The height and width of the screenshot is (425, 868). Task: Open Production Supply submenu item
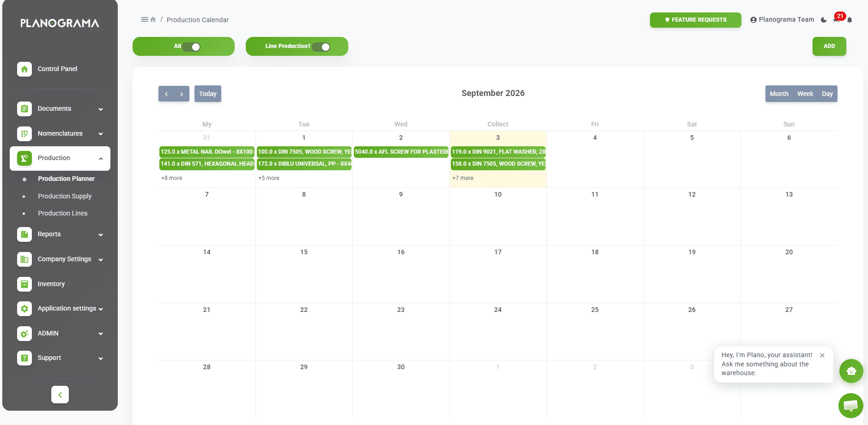65,196
